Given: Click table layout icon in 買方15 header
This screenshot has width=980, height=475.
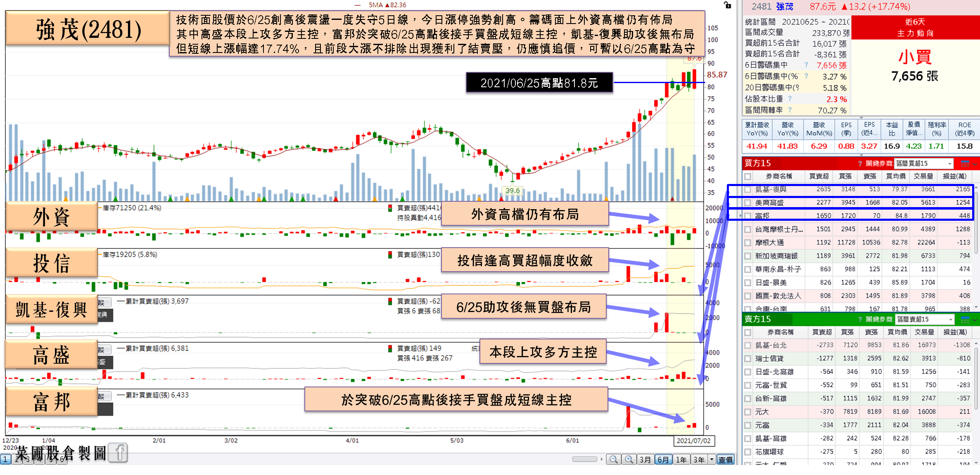Looking at the screenshot, I should pos(965,163).
